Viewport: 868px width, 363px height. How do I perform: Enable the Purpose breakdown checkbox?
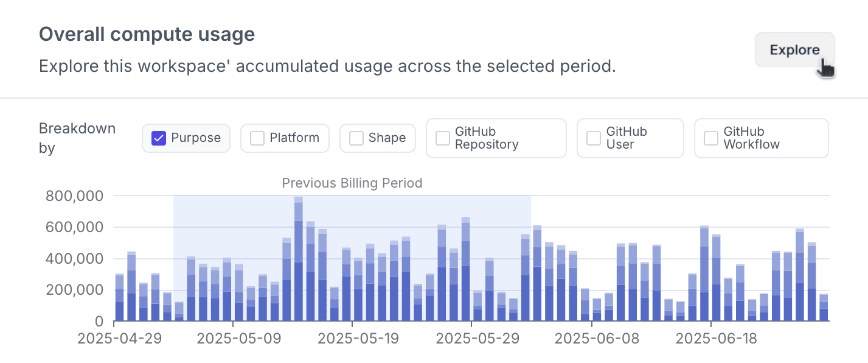[x=158, y=138]
